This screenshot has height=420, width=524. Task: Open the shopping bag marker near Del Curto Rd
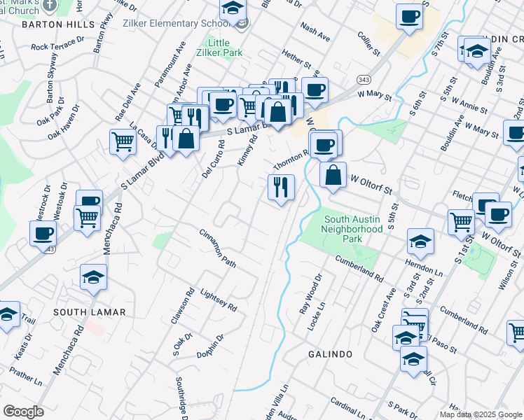186,141
